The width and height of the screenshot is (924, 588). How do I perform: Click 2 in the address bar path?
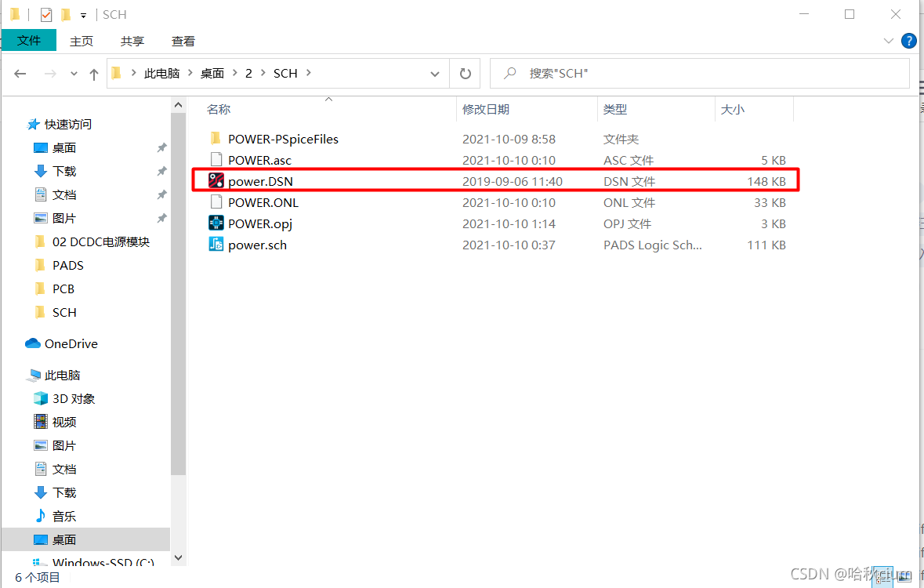pyautogui.click(x=248, y=73)
